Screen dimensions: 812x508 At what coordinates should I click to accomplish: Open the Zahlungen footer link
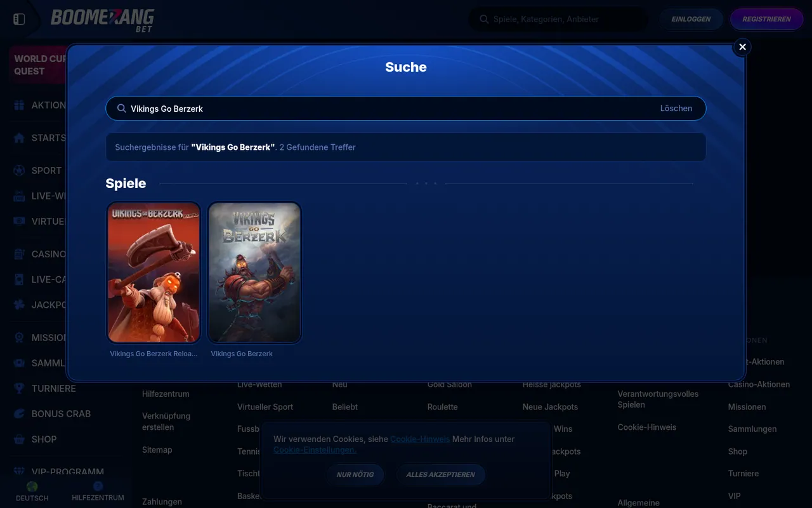coord(162,502)
